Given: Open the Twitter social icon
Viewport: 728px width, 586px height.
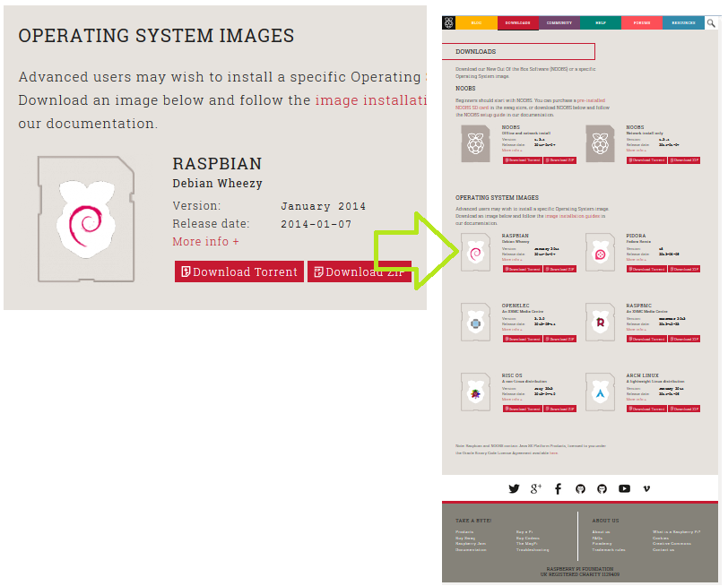Looking at the screenshot, I should (514, 488).
